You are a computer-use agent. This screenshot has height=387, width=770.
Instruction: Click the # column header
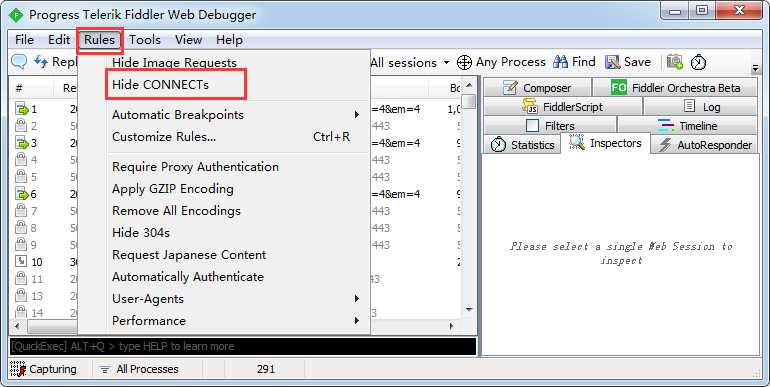19,88
